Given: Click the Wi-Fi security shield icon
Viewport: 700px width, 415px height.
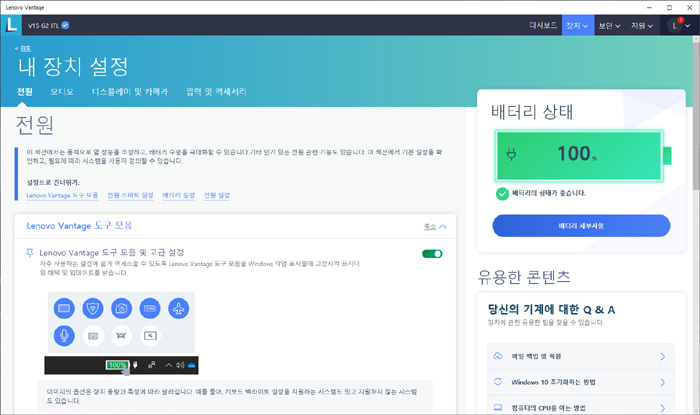Looking at the screenshot, I should [93, 308].
